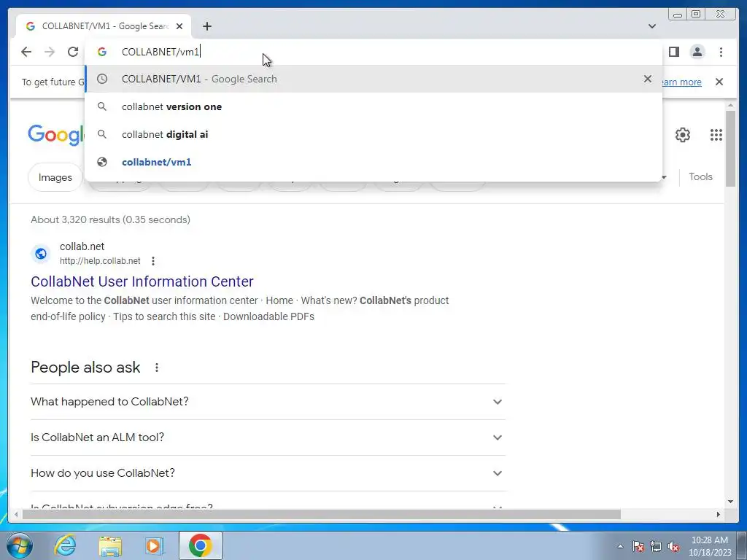The height and width of the screenshot is (560, 747).
Task: Open the network status tray icon
Action: tap(656, 546)
